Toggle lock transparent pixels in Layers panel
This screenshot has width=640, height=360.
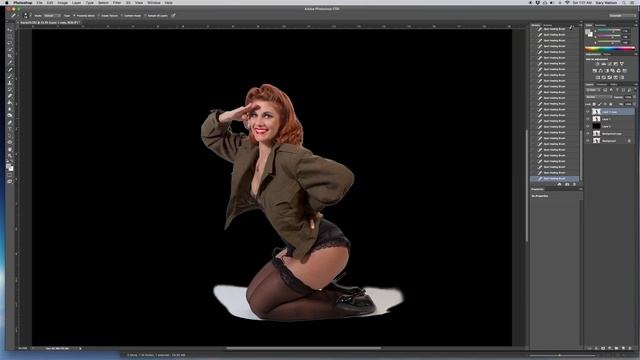(594, 104)
